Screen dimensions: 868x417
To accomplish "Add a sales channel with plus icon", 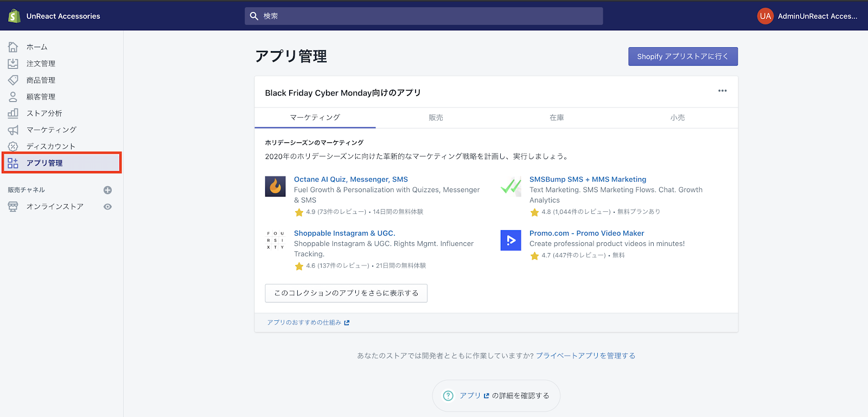I will (107, 190).
